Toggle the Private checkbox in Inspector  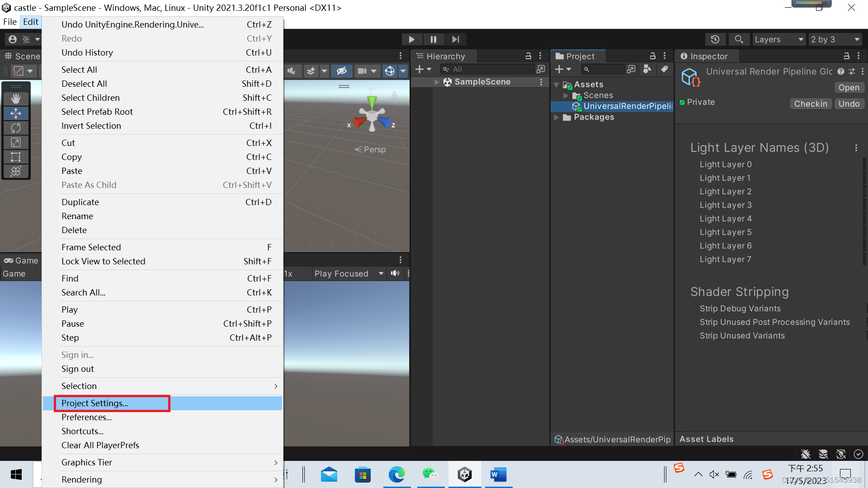pyautogui.click(x=683, y=102)
